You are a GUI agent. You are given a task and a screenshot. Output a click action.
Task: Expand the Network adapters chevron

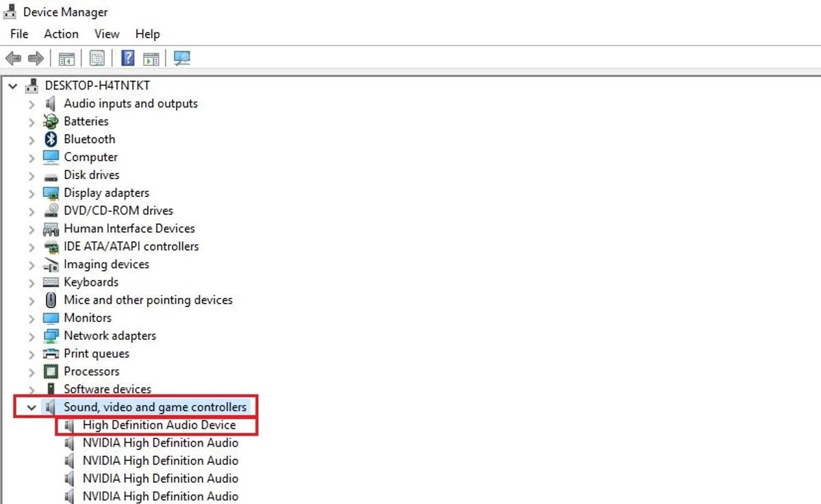[x=31, y=336]
